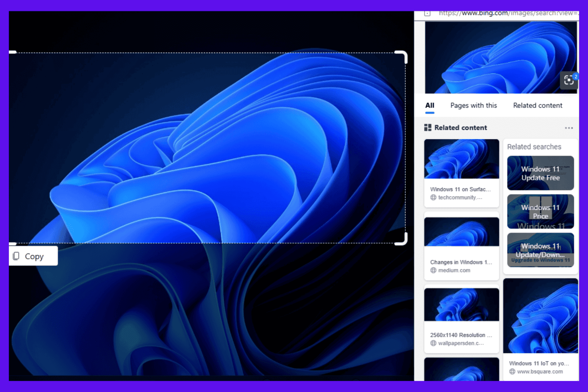Open the visual search icon on preview image
Screen dimensions: 588x392
(569, 80)
